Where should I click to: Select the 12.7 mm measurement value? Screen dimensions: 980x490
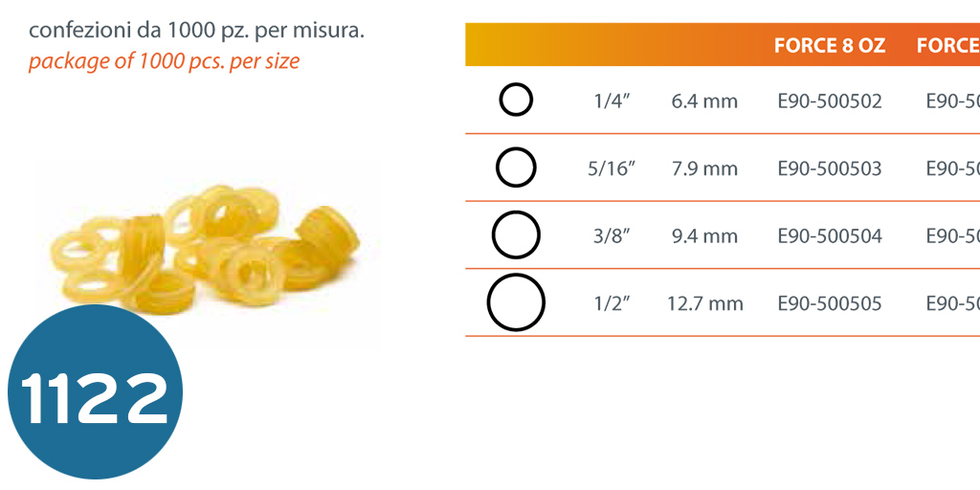[x=704, y=303]
